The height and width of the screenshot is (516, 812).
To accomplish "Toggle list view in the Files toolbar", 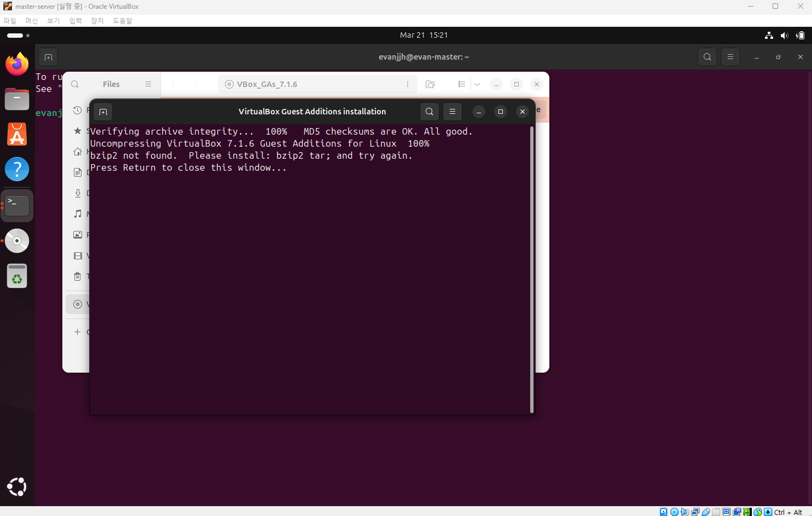I will click(x=462, y=84).
